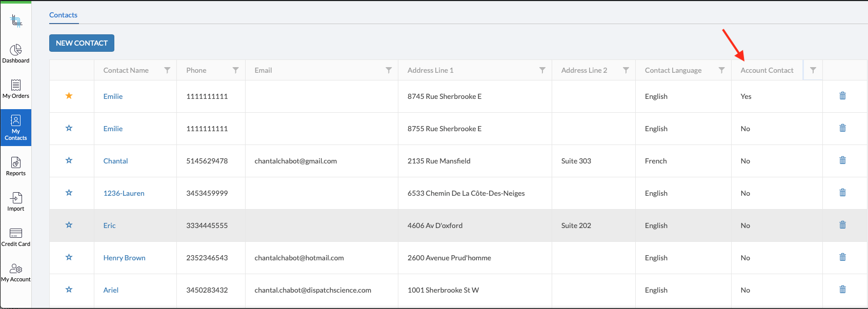Delete the Ariel contact row
Screen dimensions: 868x309
point(842,290)
